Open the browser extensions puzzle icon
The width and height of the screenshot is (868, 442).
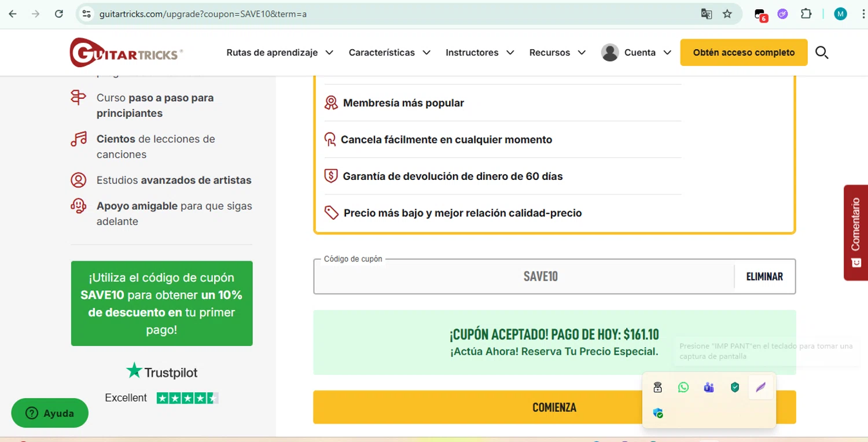coord(806,14)
